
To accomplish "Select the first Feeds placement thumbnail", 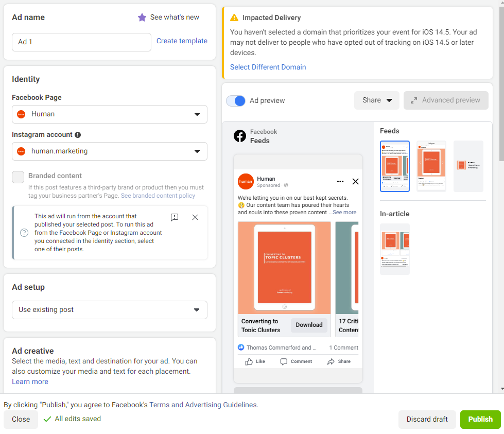I will (395, 166).
